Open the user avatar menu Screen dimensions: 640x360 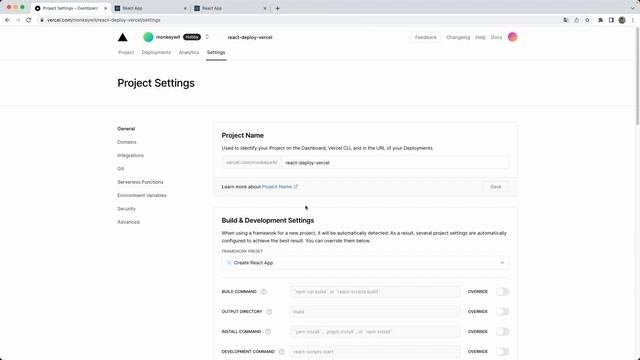[512, 37]
